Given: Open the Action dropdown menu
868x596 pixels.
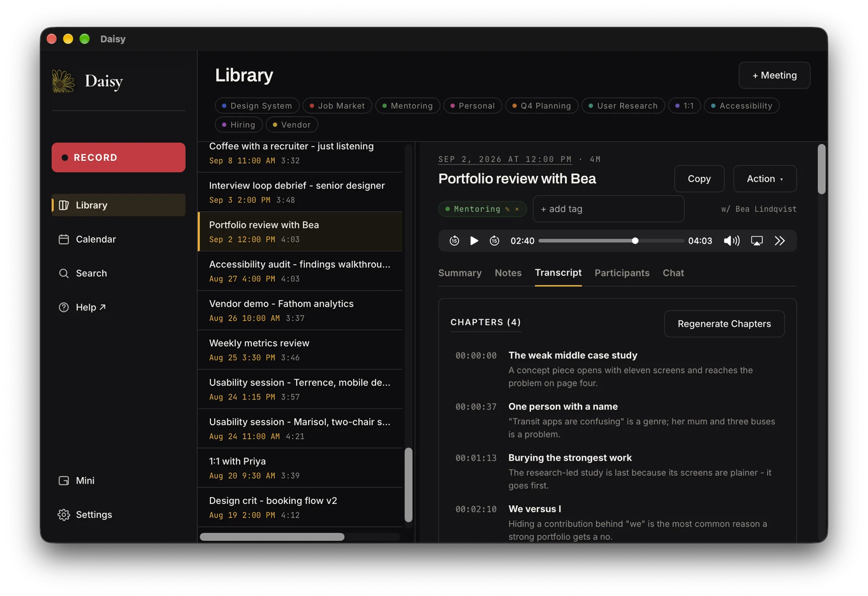Looking at the screenshot, I should click(x=765, y=178).
